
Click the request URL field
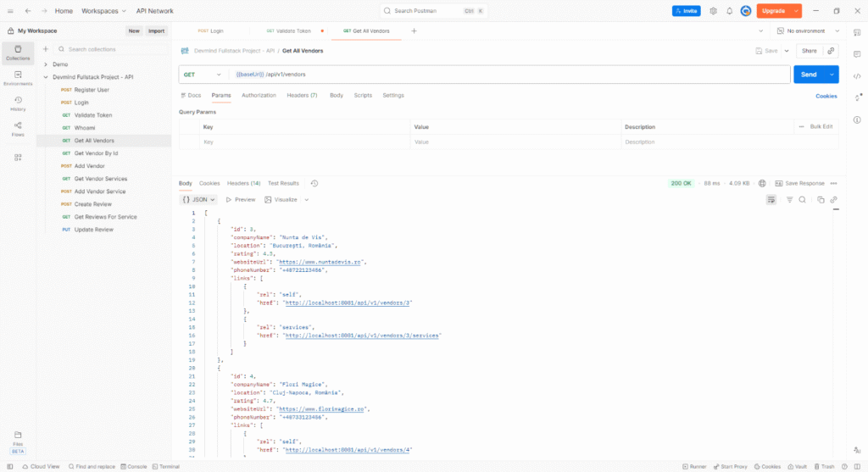[509, 75]
